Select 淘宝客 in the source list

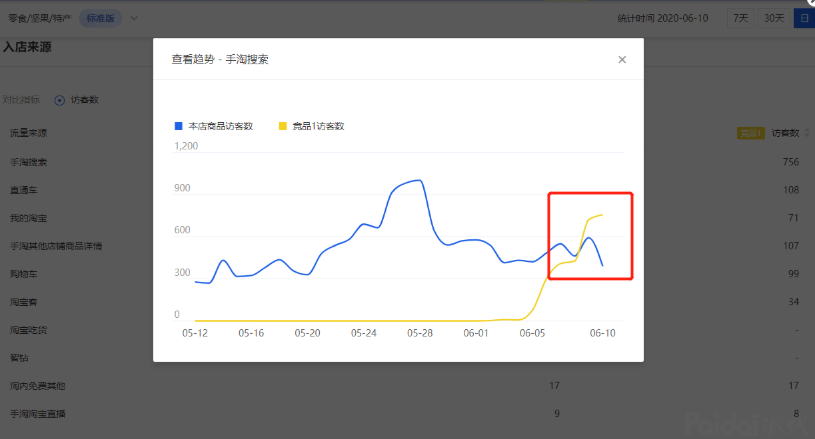[23, 302]
